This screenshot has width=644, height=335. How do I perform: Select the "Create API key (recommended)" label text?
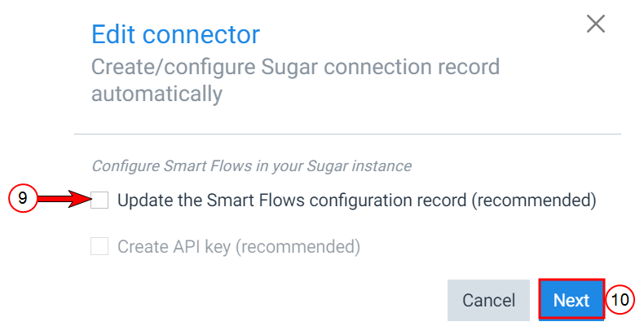coord(238,246)
